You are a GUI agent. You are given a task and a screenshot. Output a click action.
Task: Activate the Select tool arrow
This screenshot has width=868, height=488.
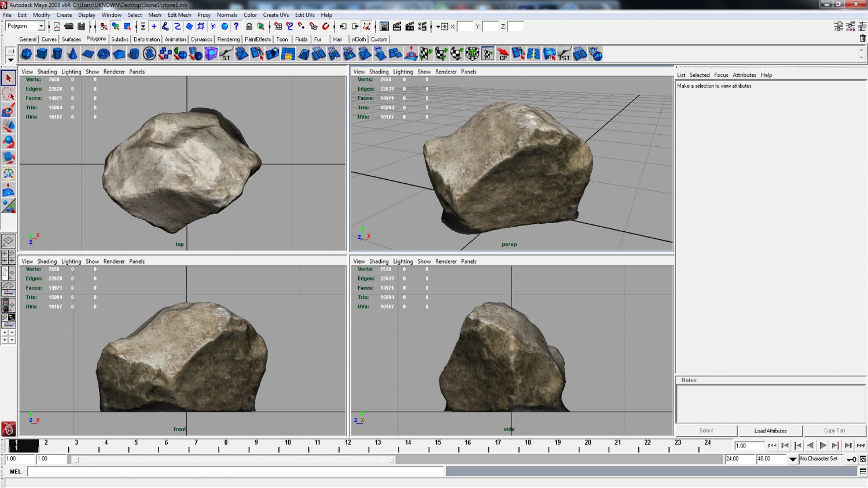click(x=8, y=77)
